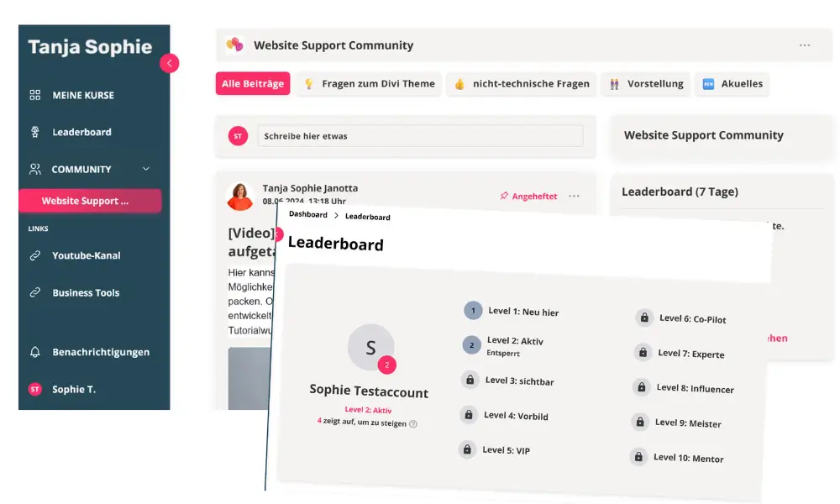840x504 pixels.
Task: Click Level 2 badge circle in list
Action: pos(471,345)
